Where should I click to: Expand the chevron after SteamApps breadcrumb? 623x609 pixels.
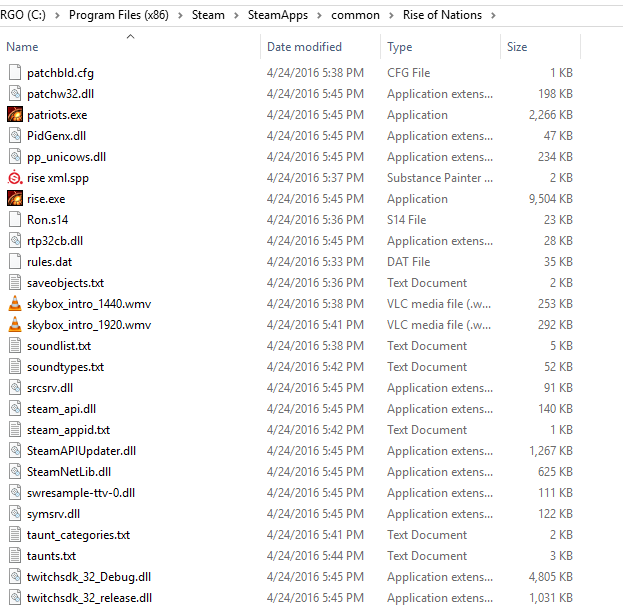319,15
